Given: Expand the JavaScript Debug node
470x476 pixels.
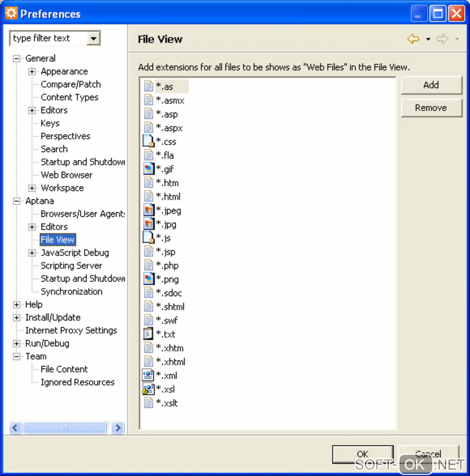Looking at the screenshot, I should [x=32, y=253].
